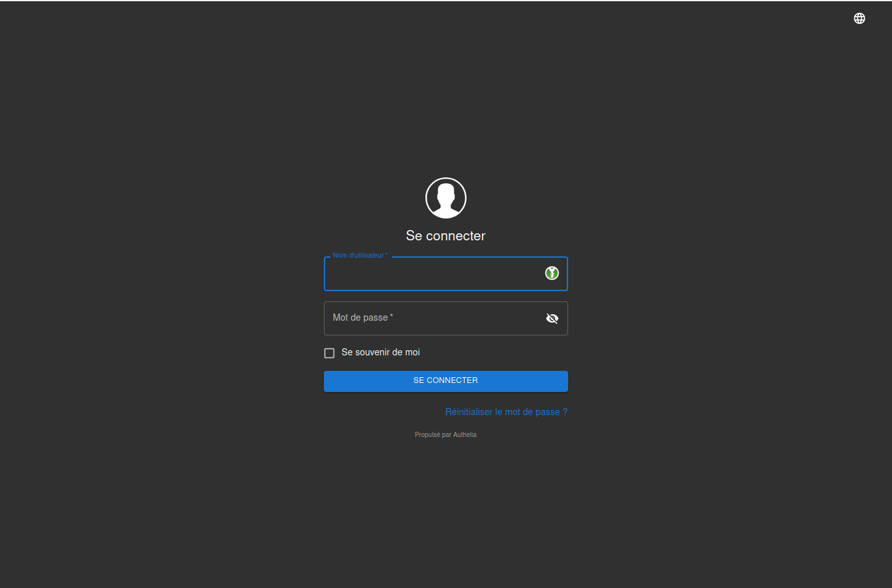Click the crossed-out eye icon
The image size is (892, 588).
pyautogui.click(x=552, y=319)
